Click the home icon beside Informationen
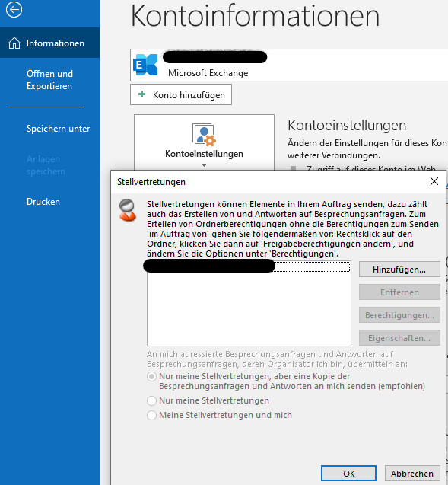Viewport: 448px width, 485px height. [x=14, y=43]
